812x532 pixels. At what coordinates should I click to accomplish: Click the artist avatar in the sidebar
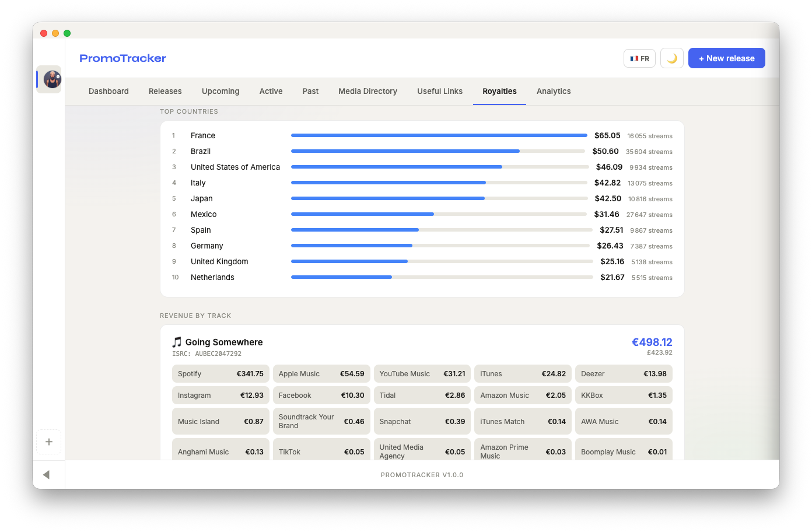pos(52,79)
